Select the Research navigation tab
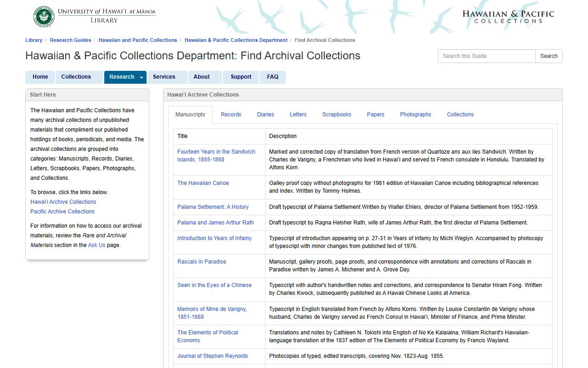Image resolution: width=588 pixels, height=368 pixels. point(122,77)
